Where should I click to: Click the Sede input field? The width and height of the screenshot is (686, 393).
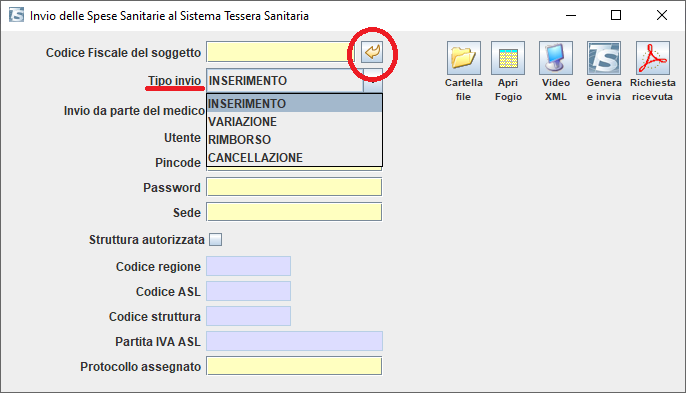[294, 212]
